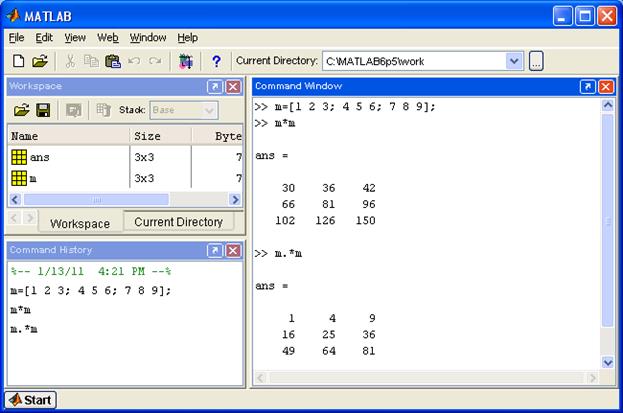Launch Simulink from the toolbar icon

click(185, 62)
